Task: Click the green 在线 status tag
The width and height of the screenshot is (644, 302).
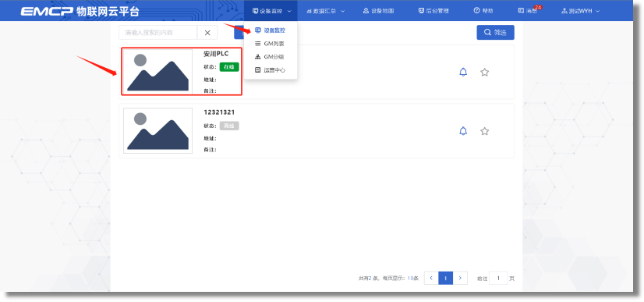Action: pos(229,67)
